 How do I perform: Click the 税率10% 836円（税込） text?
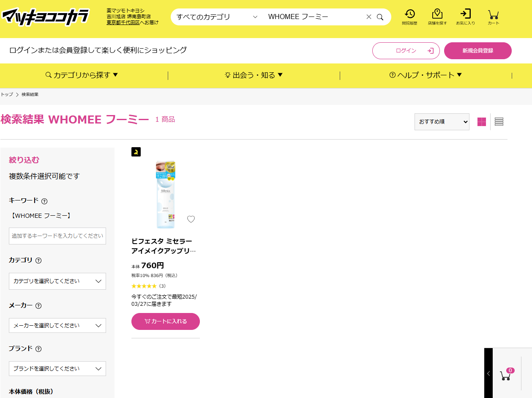155,275
